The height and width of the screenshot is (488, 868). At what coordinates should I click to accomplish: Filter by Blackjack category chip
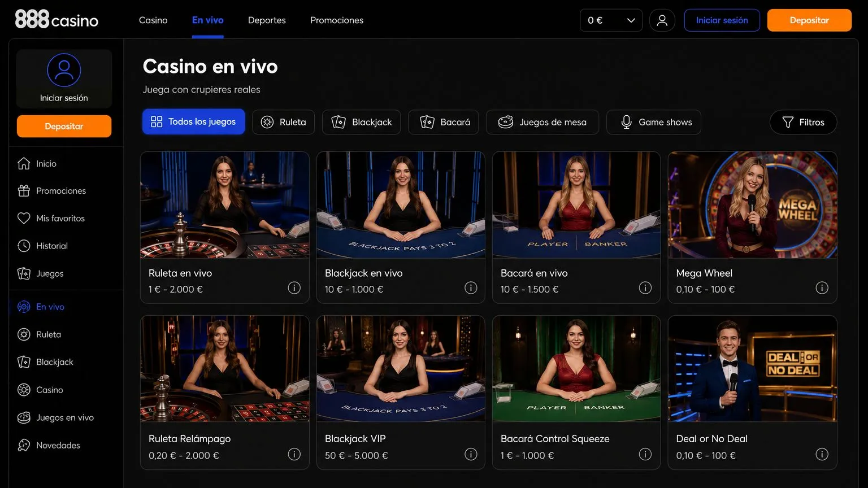coord(361,122)
